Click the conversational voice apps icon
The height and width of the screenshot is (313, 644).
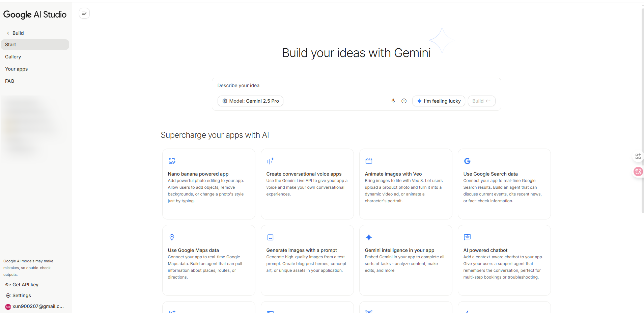pyautogui.click(x=270, y=161)
